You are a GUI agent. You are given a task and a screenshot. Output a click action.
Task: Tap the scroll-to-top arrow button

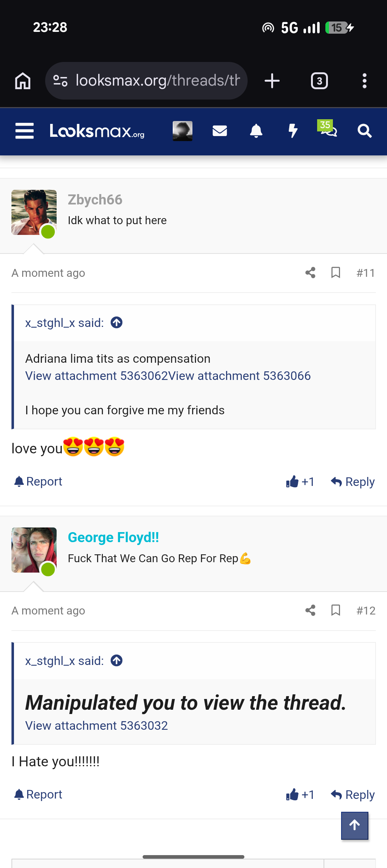pyautogui.click(x=355, y=825)
